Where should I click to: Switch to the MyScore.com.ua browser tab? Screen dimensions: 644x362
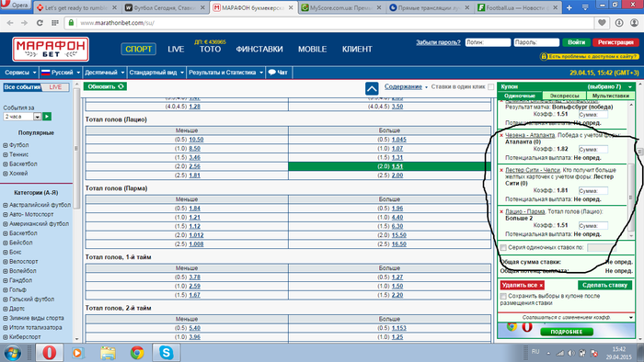tap(341, 7)
